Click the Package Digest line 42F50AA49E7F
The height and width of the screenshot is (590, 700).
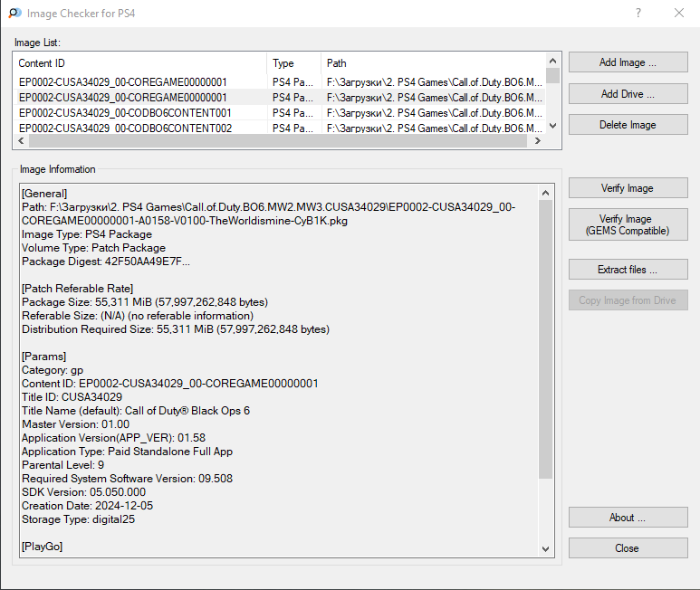tap(106, 262)
